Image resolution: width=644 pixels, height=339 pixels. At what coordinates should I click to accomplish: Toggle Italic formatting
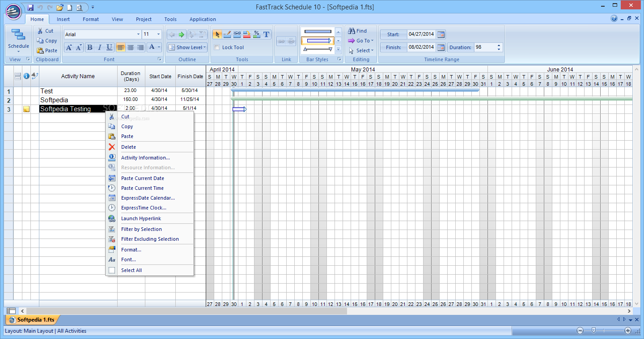(x=99, y=47)
